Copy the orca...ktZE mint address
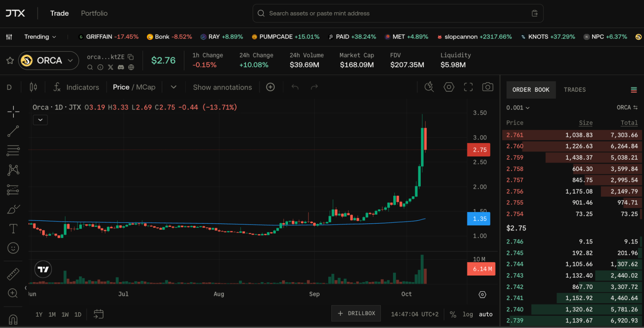644x328 pixels. [x=131, y=57]
